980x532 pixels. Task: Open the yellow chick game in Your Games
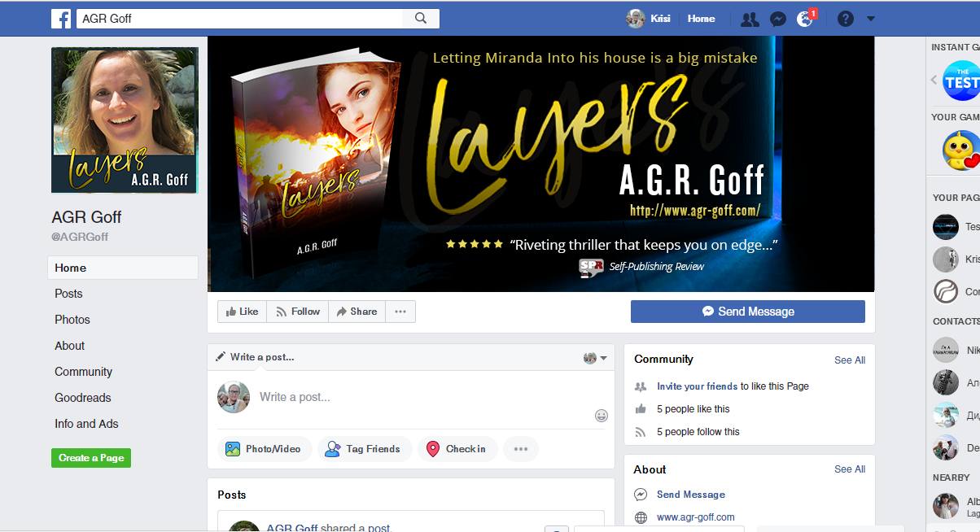click(x=961, y=150)
